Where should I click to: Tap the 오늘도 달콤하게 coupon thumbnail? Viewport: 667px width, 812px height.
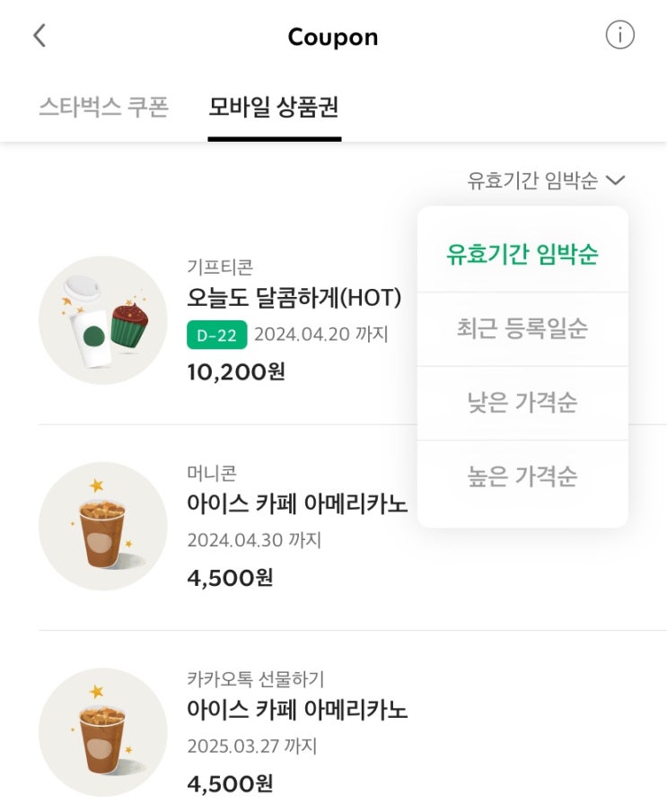[x=103, y=320]
